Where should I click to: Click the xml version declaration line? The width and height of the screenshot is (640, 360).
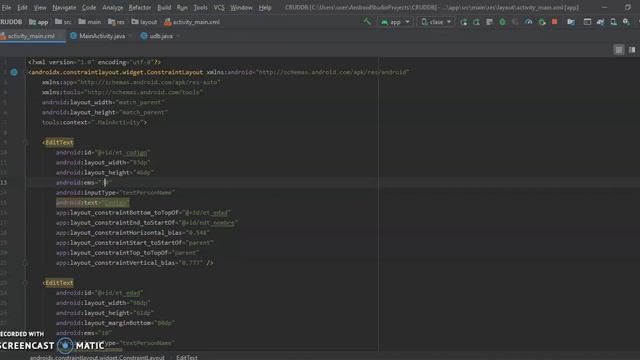click(94, 62)
